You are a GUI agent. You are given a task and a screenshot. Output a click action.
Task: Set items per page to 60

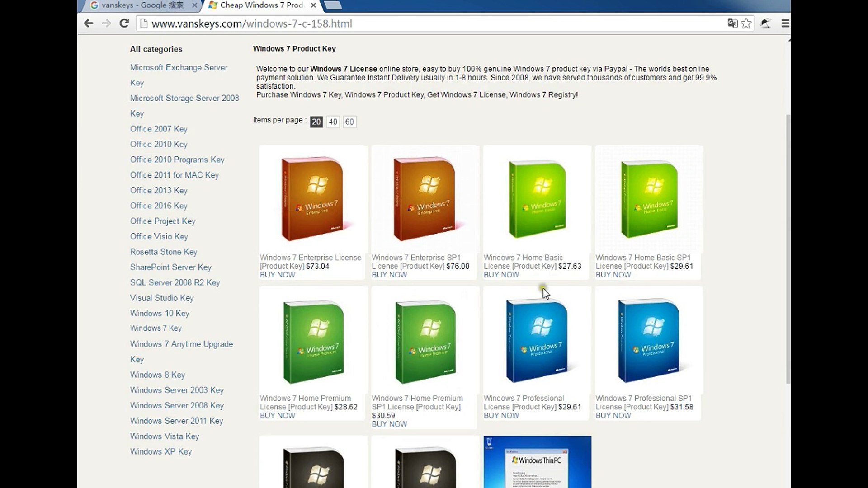349,122
